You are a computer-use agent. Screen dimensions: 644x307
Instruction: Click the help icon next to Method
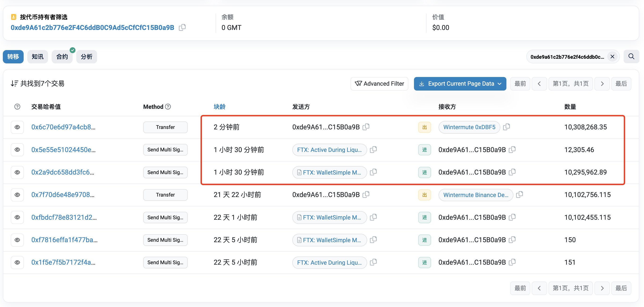pos(168,107)
